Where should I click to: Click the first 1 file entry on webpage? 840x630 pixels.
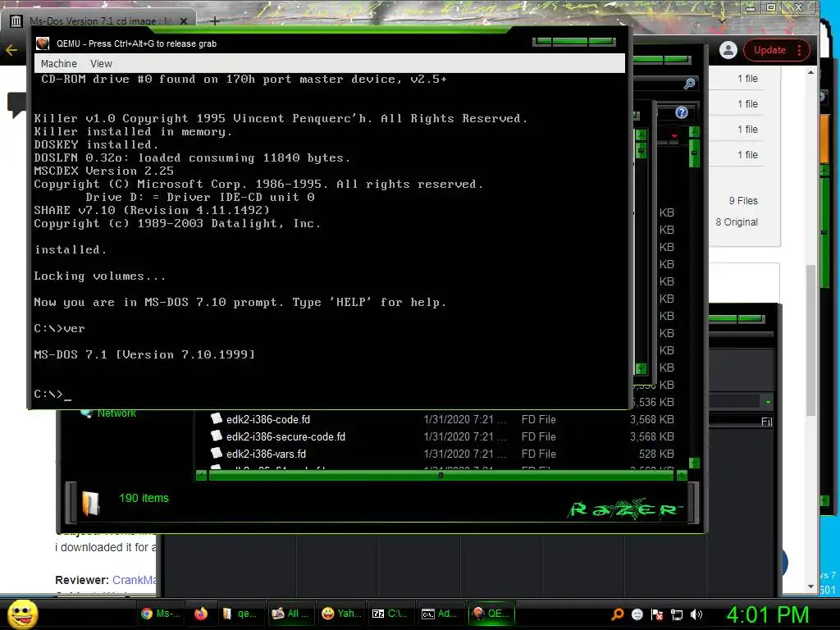tap(747, 78)
